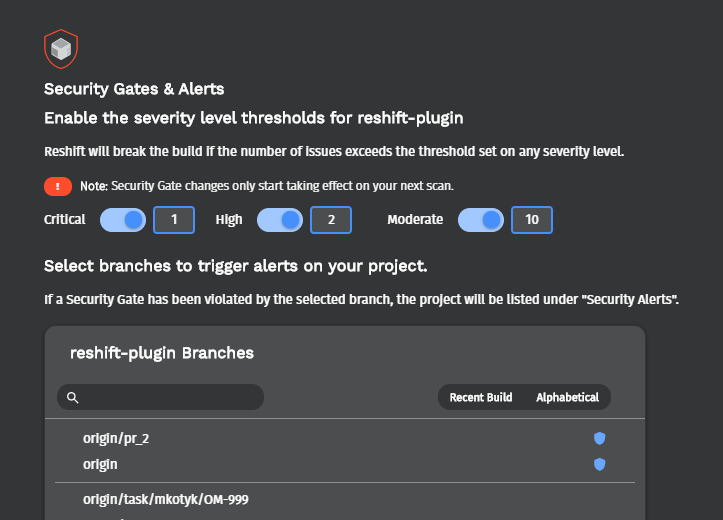Sort branches by Recent Build
723x520 pixels.
(x=481, y=397)
